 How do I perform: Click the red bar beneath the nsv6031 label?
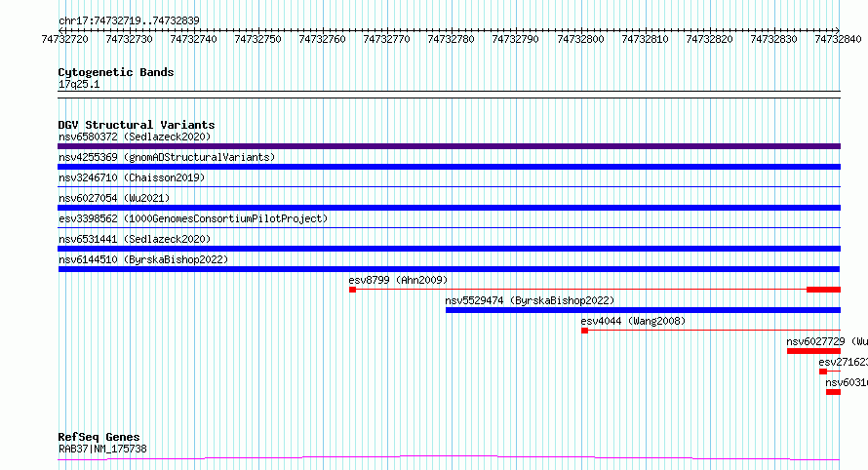click(x=833, y=392)
